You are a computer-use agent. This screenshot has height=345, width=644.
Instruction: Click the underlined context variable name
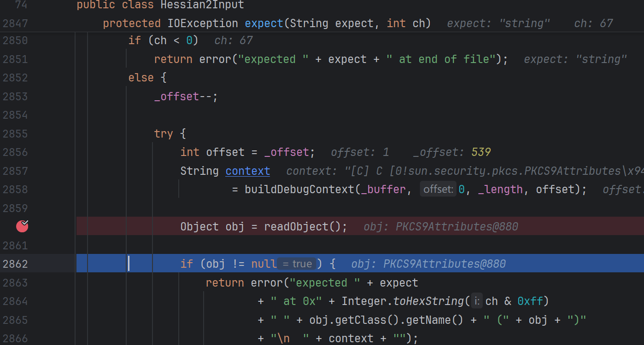coord(247,171)
